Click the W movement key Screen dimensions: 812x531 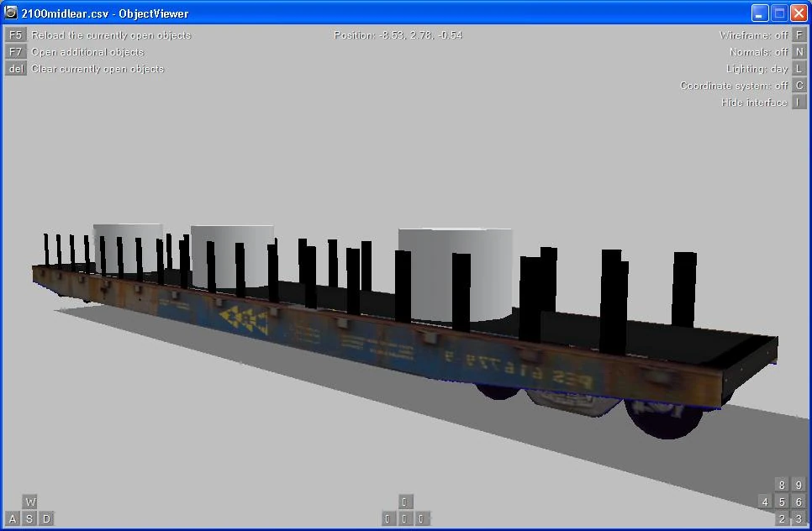click(x=30, y=502)
